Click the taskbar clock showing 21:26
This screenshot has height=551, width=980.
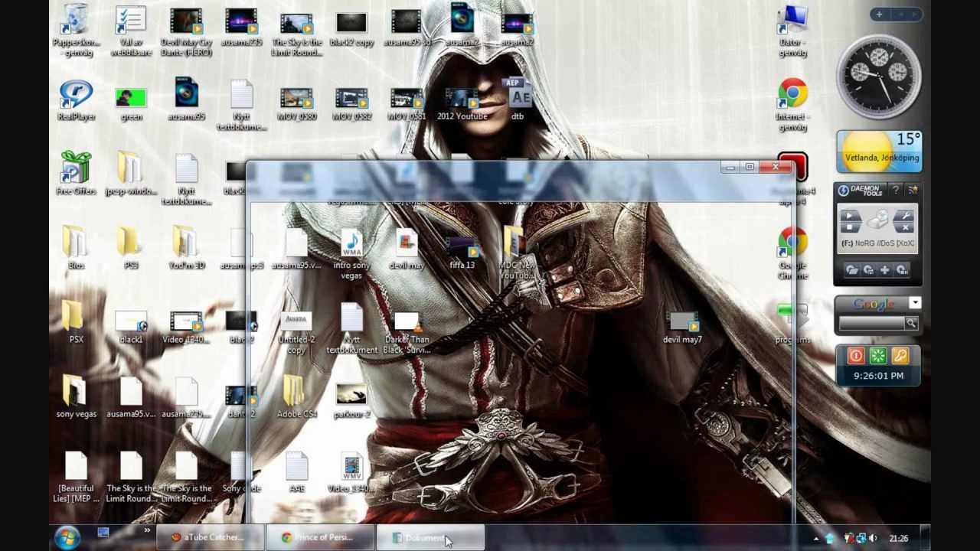pos(899,539)
